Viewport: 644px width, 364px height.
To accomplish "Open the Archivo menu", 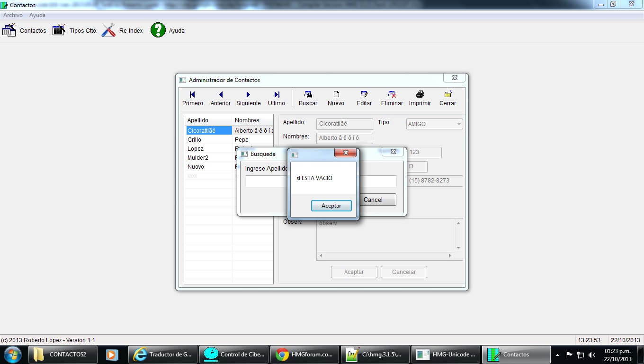I will coord(13,15).
